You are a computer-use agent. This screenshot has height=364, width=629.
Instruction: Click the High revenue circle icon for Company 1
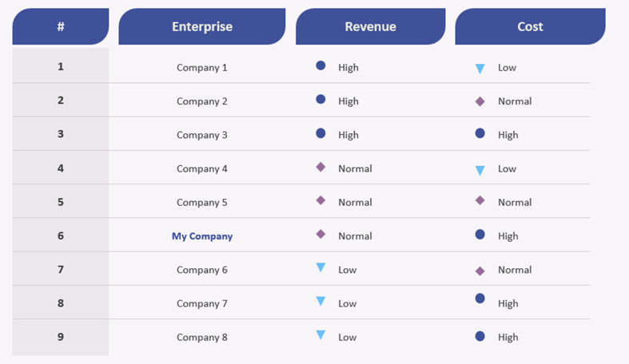click(320, 66)
